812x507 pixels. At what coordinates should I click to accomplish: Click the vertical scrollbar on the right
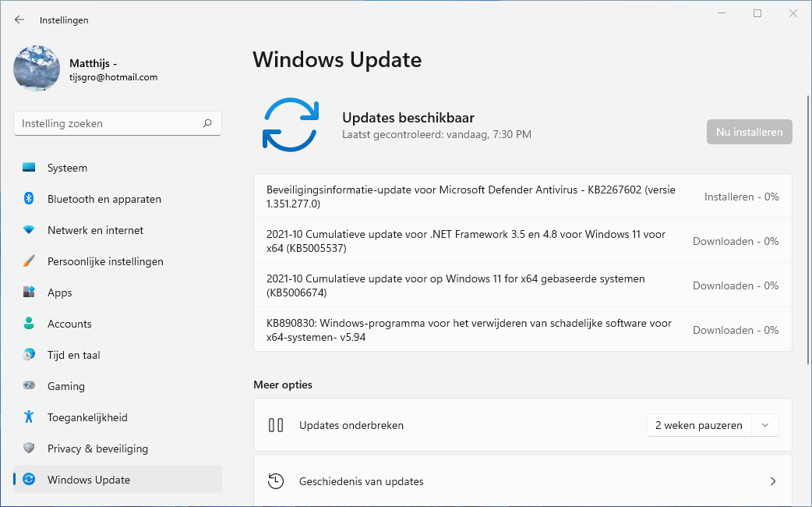click(x=807, y=234)
